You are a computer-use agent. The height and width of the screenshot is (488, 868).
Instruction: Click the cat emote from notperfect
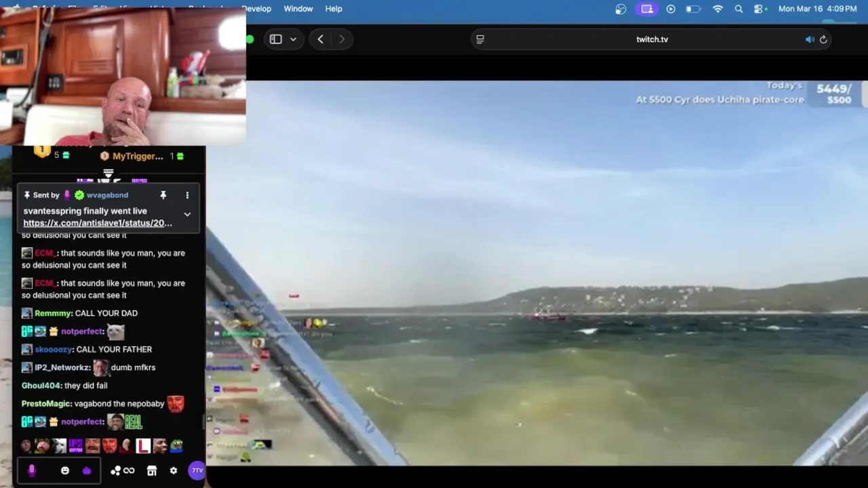point(116,331)
